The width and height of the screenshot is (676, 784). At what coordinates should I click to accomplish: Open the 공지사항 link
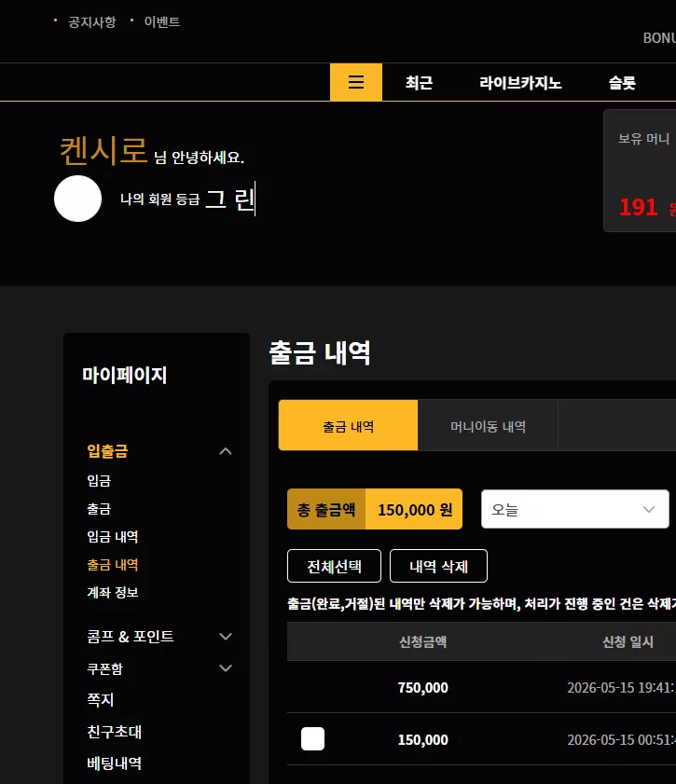click(x=92, y=22)
